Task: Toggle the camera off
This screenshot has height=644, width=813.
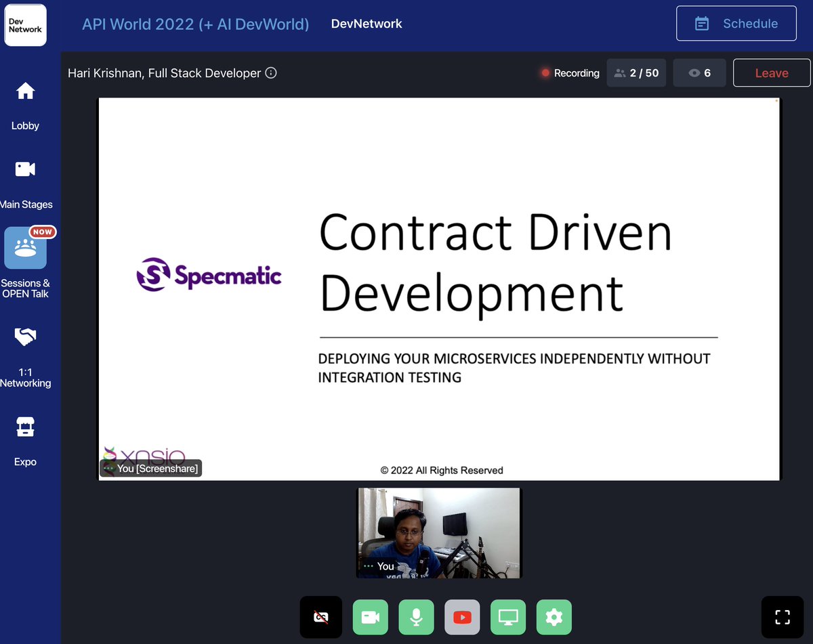Action: pyautogui.click(x=371, y=617)
